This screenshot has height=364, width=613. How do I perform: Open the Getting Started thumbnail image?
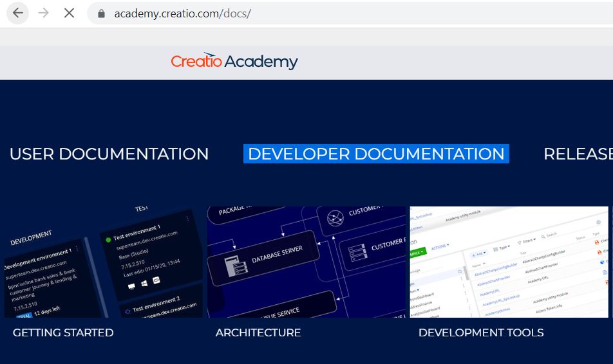[x=103, y=262]
